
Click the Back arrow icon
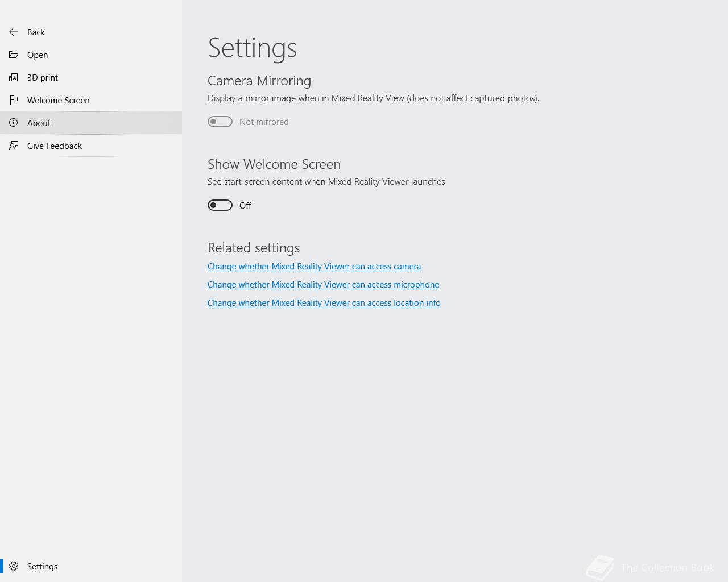[x=14, y=32]
